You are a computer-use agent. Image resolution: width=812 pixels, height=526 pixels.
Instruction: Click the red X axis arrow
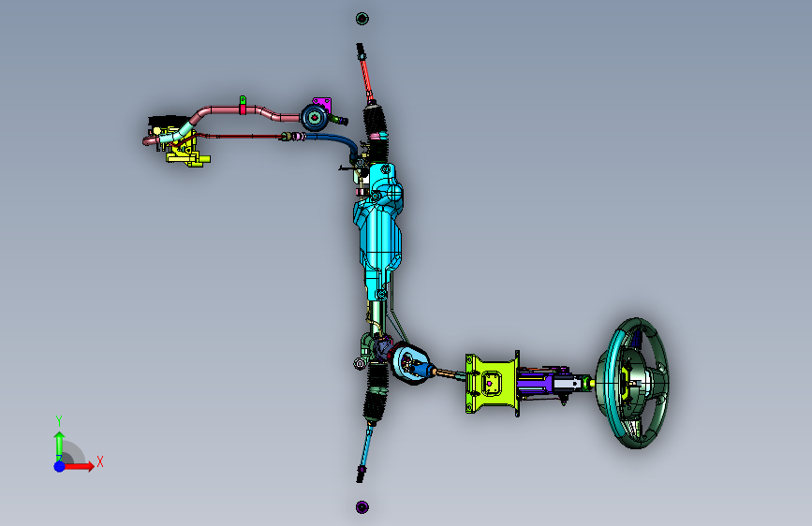click(x=79, y=466)
